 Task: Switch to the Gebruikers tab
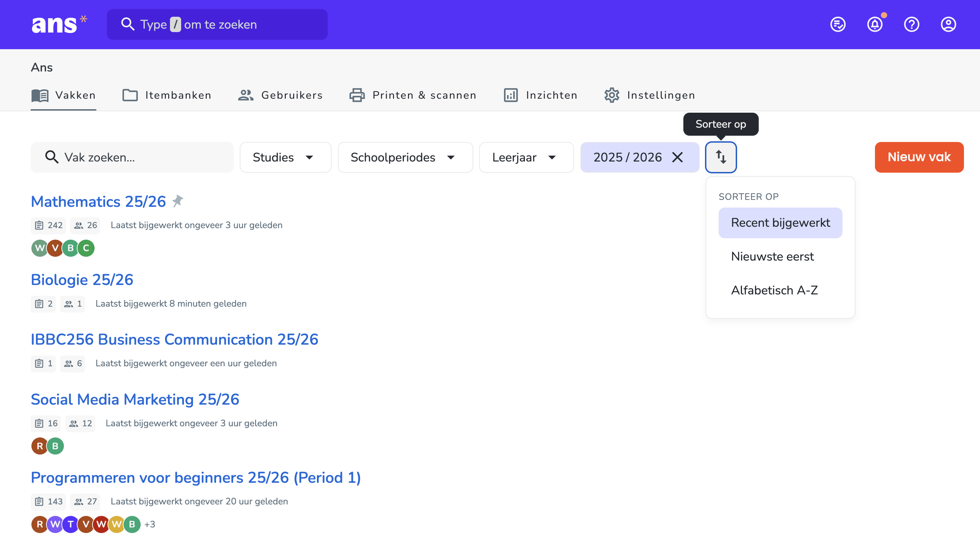tap(280, 95)
